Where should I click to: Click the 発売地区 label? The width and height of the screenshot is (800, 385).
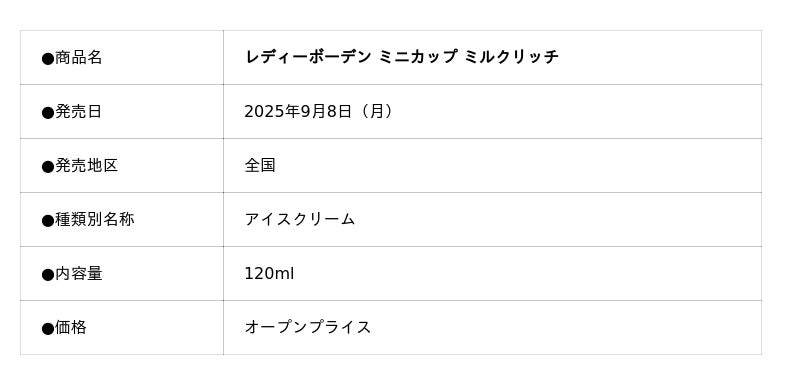pyautogui.click(x=86, y=166)
